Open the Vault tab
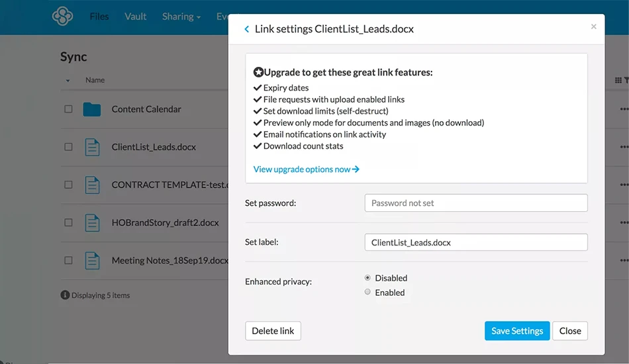Viewport: 629px width, 364px height. tap(135, 17)
